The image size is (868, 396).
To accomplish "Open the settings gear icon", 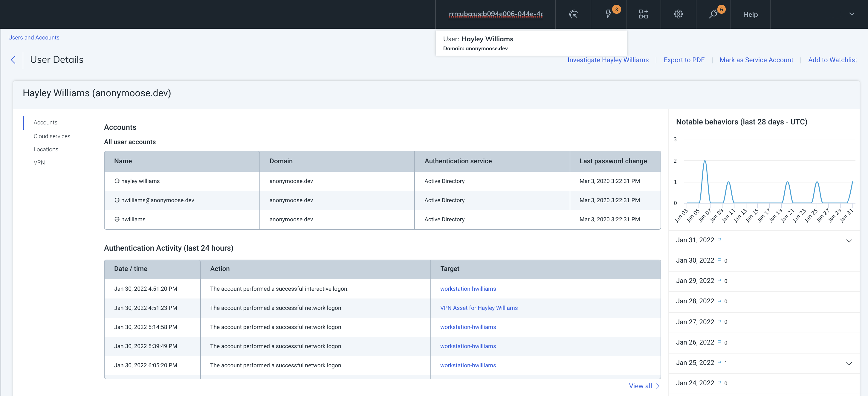I will point(678,14).
